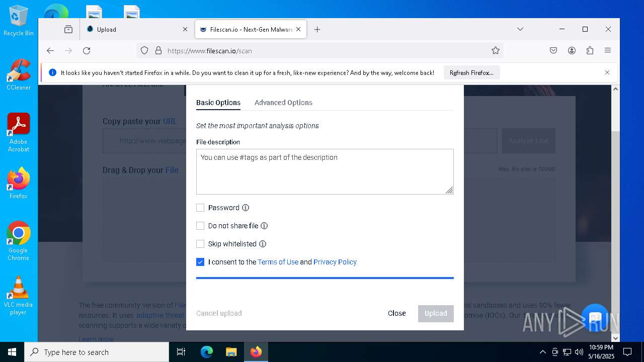Image resolution: width=644 pixels, height=362 pixels.
Task: Go back to previous page
Action: [x=50, y=51]
